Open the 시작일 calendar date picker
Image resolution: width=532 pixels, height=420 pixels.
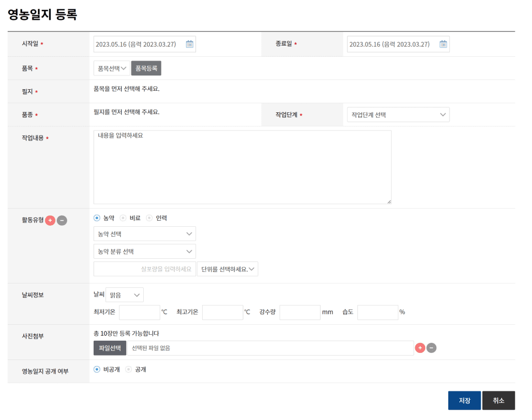tap(190, 45)
